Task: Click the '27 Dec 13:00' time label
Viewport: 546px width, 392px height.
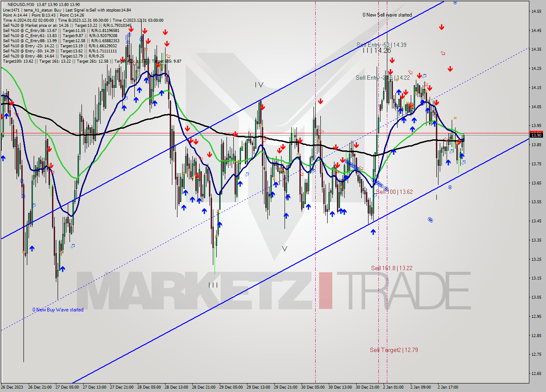Action: click(94, 387)
